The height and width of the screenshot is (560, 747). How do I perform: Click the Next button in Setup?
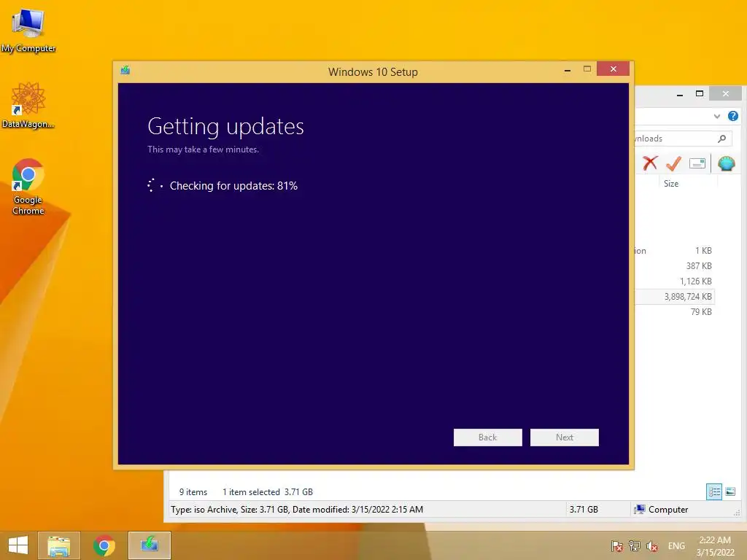click(x=564, y=437)
